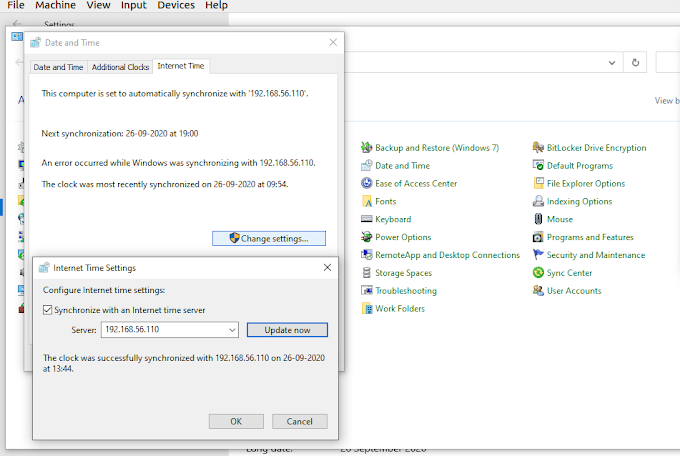680x456 pixels.
Task: Click the Internet Time Settings title icon
Action: [44, 268]
